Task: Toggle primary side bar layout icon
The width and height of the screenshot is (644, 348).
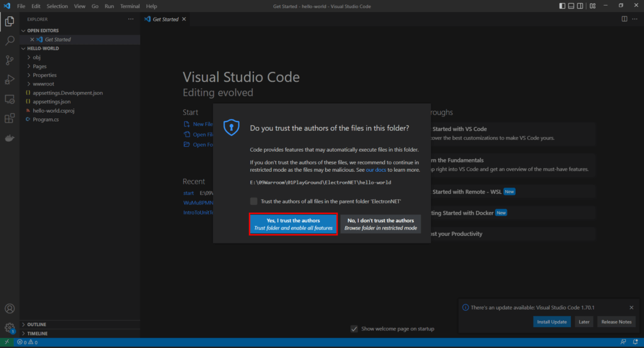Action: point(562,6)
